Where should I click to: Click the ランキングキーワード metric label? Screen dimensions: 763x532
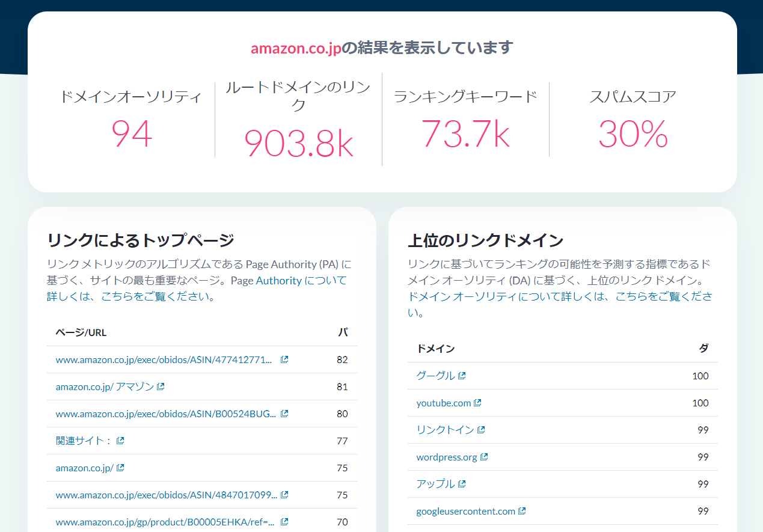click(465, 97)
